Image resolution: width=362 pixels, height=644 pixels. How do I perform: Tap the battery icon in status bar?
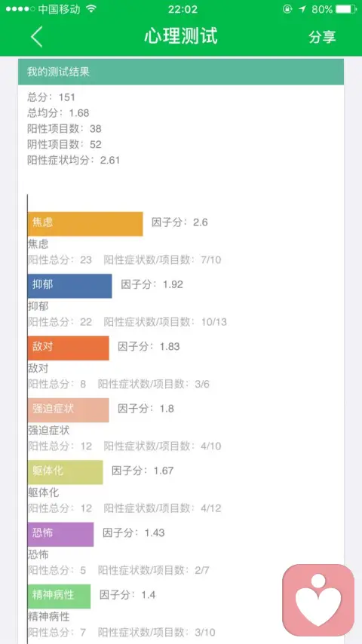(346, 9)
